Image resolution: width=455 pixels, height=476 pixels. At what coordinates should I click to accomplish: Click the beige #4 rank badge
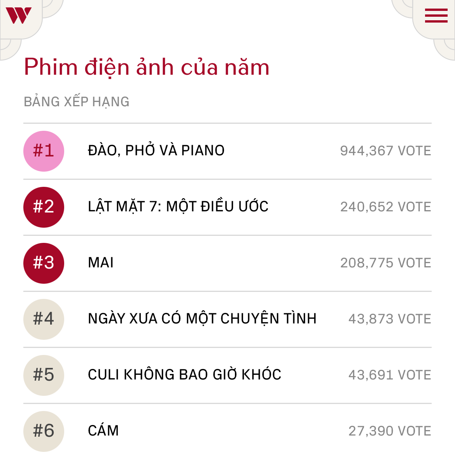click(x=44, y=319)
